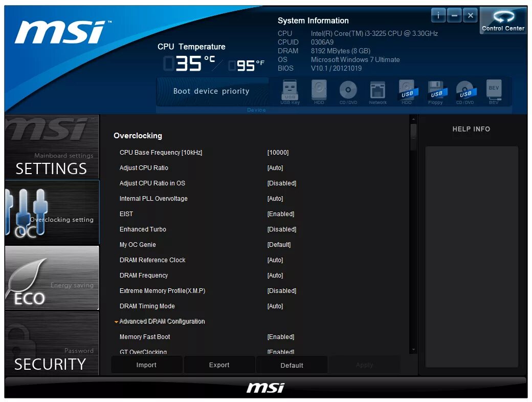Click the HELP INFO panel heading

click(x=471, y=129)
